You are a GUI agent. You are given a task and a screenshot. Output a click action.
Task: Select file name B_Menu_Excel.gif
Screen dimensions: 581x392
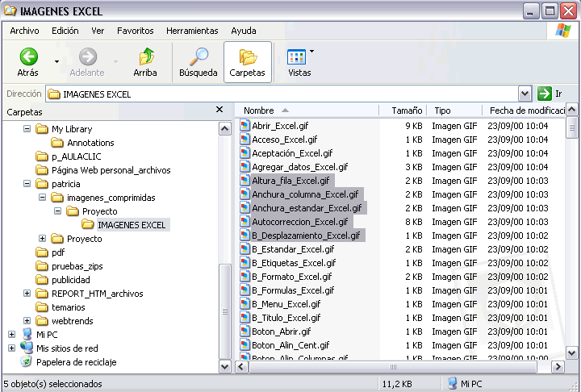(x=286, y=304)
